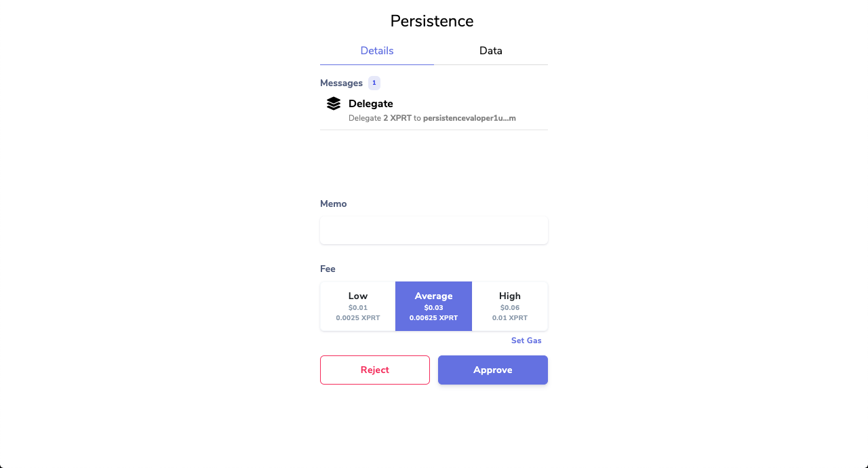
Task: Click the 0.01 XPRT high fee amount
Action: pyautogui.click(x=510, y=317)
